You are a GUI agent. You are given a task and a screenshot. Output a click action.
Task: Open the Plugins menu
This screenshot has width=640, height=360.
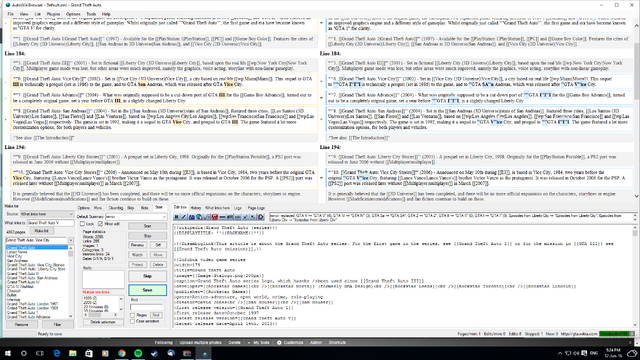[53, 14]
